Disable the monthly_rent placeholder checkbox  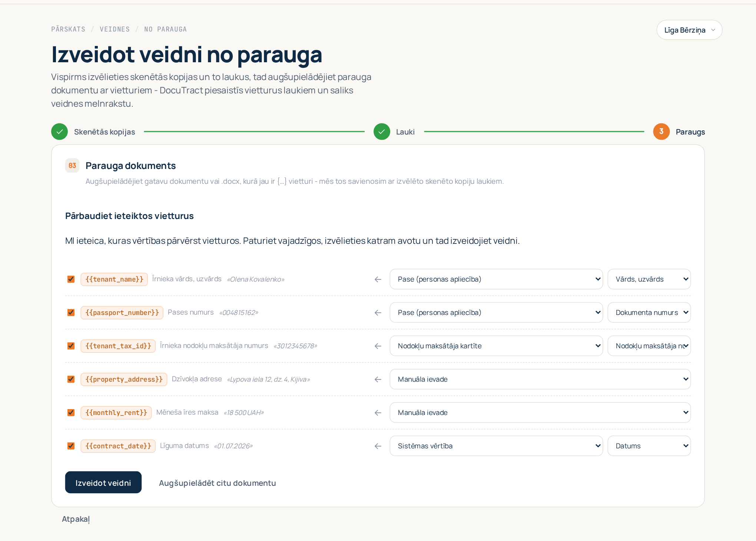pyautogui.click(x=71, y=412)
